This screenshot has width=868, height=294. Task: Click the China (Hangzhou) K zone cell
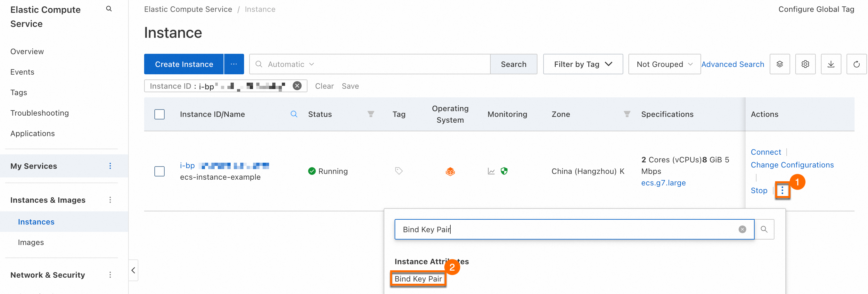click(x=588, y=171)
